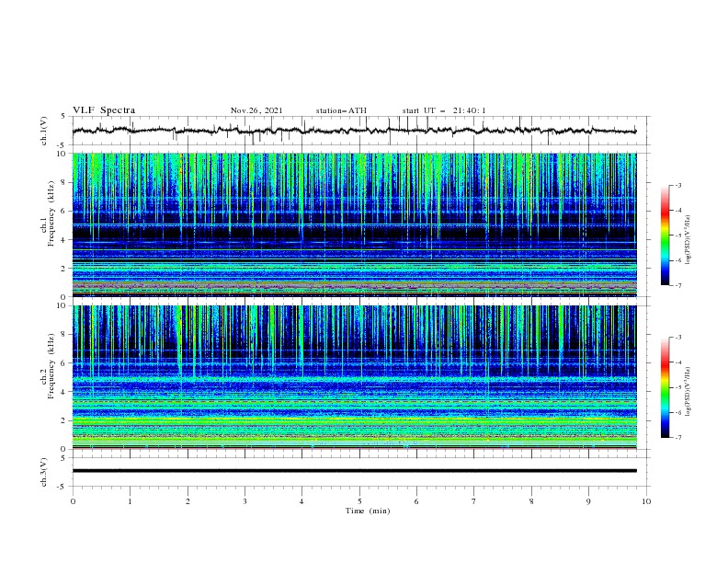This screenshot has width=728, height=563.
Task: Click time axis tick label "7"
Action: (x=474, y=501)
